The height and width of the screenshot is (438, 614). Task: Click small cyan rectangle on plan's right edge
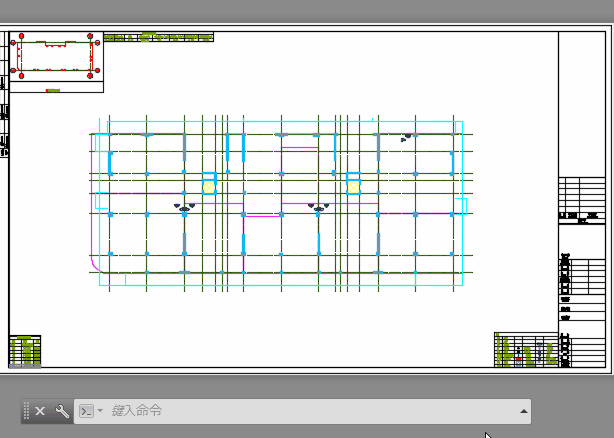461,205
